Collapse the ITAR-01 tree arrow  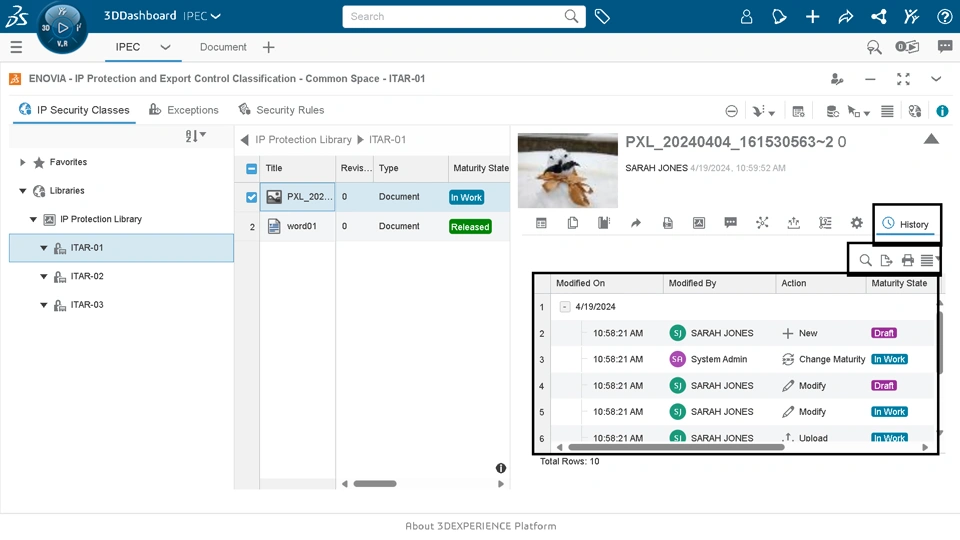[x=43, y=248]
